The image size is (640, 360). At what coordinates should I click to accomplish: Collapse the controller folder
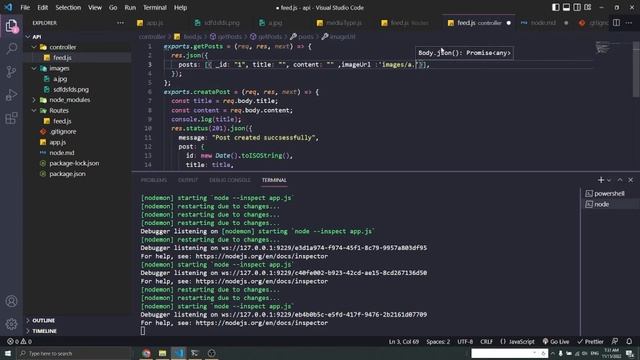pyautogui.click(x=77, y=47)
